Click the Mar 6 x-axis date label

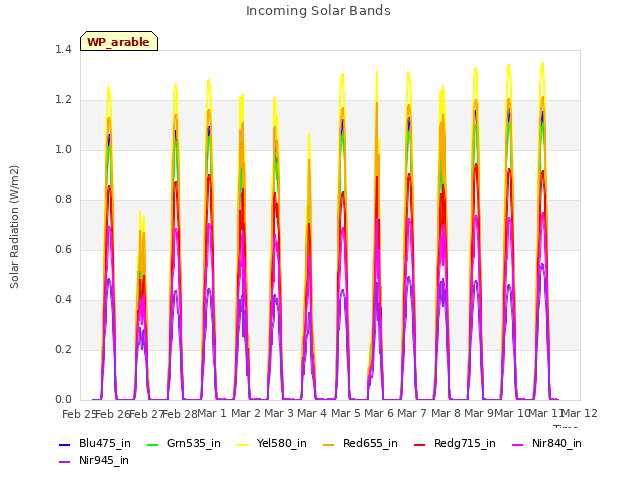point(379,414)
